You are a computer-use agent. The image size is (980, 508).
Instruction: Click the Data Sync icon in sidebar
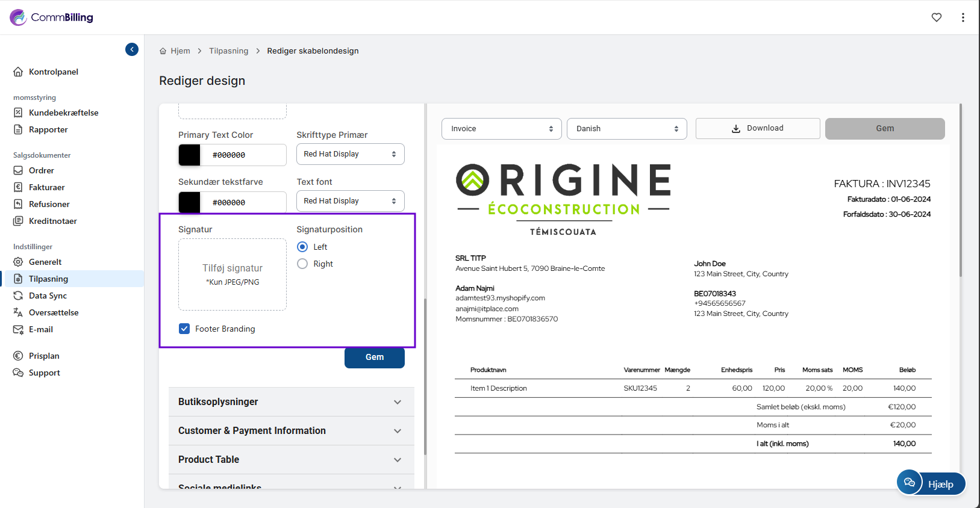click(18, 296)
